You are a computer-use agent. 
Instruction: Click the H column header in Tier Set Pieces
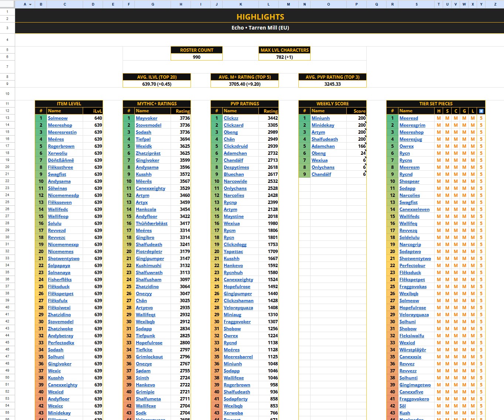(439, 111)
